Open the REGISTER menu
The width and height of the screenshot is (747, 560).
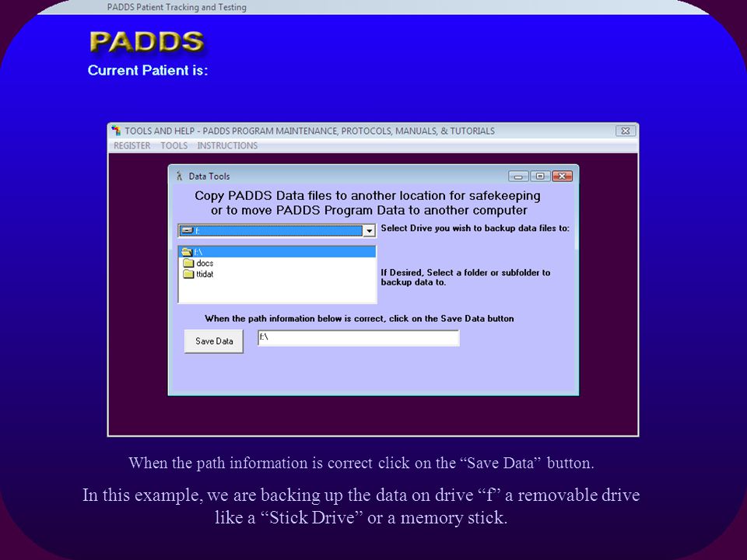pyautogui.click(x=132, y=145)
